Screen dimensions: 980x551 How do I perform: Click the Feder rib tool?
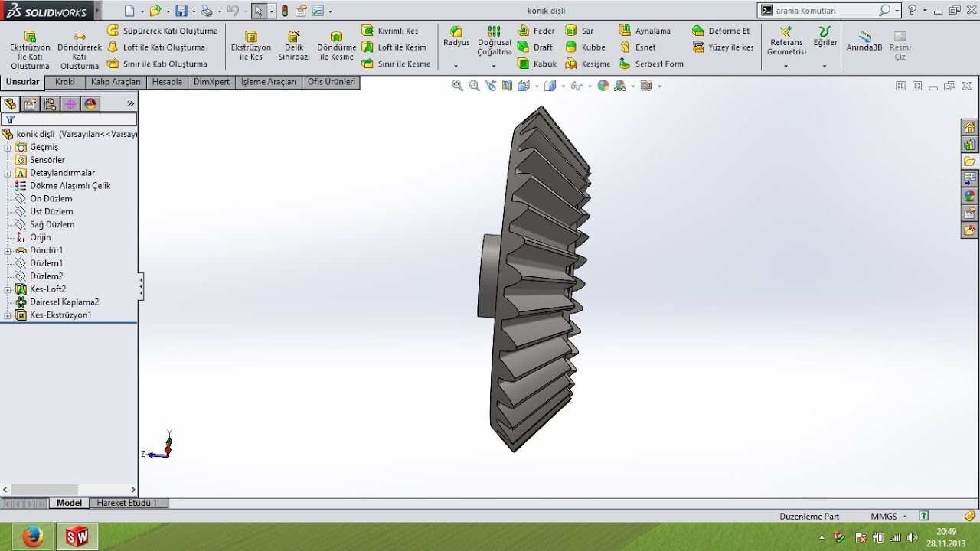click(536, 31)
